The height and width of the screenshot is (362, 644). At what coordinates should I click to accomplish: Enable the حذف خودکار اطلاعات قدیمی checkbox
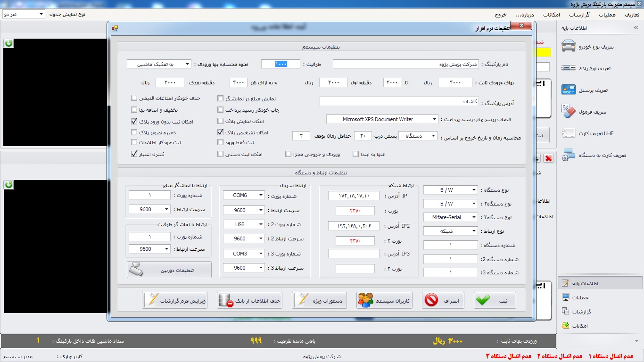[134, 98]
